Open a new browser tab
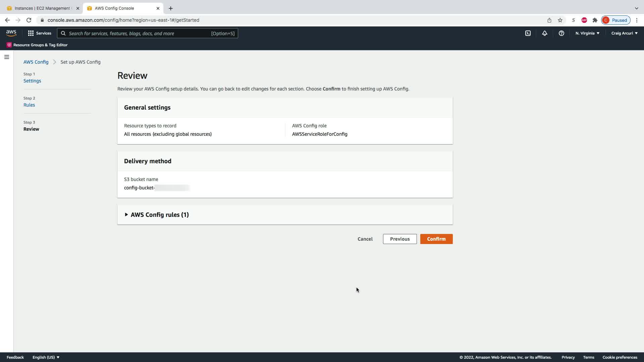 click(170, 8)
